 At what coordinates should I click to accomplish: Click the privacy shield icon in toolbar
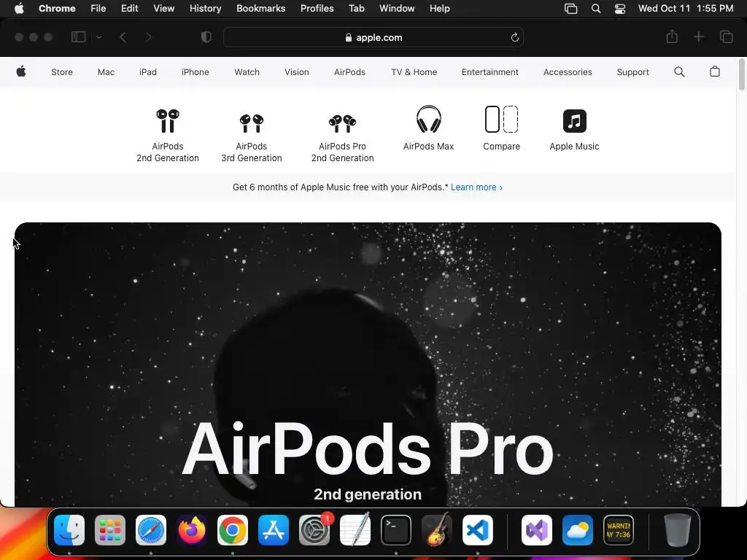click(206, 37)
